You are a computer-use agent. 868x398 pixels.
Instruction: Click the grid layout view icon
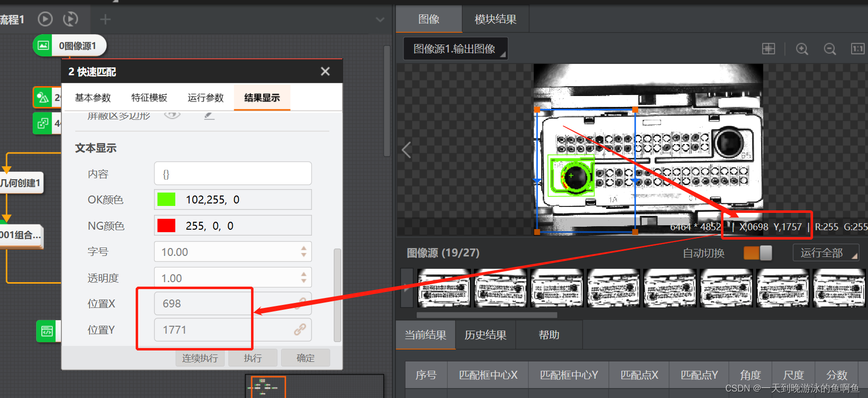click(x=768, y=49)
